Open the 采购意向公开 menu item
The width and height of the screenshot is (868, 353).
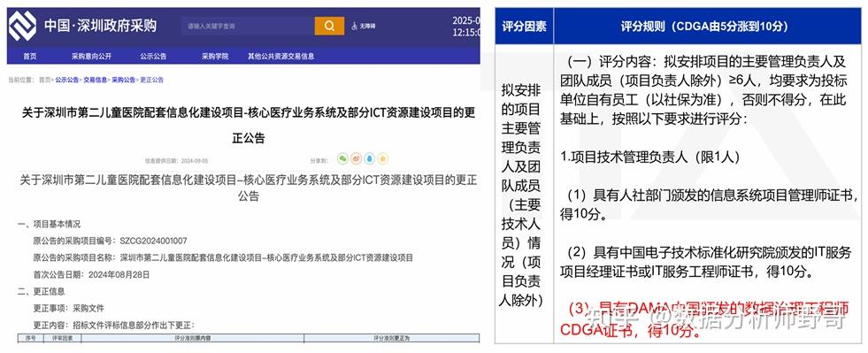(x=91, y=57)
